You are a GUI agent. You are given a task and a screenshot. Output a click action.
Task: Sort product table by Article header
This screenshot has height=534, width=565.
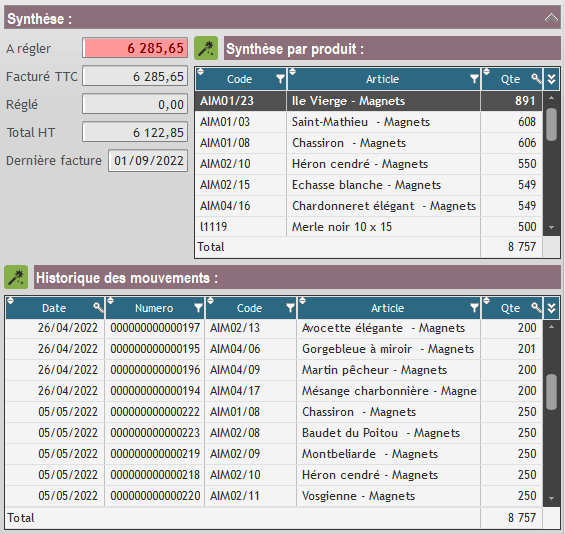pyautogui.click(x=382, y=79)
